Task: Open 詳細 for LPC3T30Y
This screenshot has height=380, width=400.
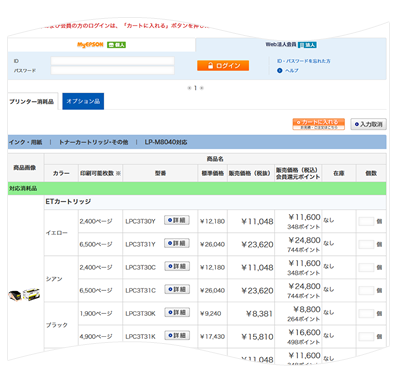Action: pyautogui.click(x=177, y=220)
